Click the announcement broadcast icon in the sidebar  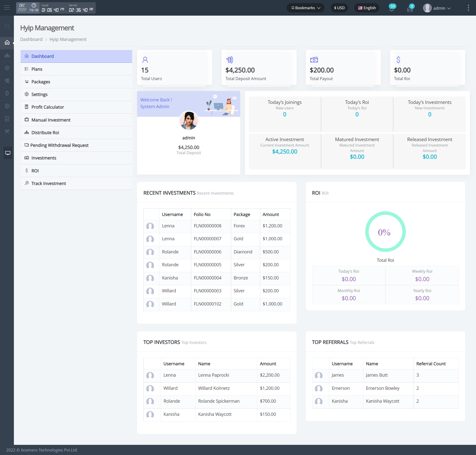tap(7, 80)
